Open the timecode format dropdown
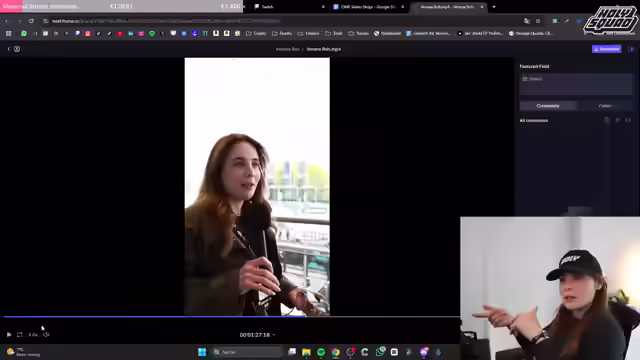Image resolution: width=640 pixels, height=360 pixels. (x=257, y=335)
